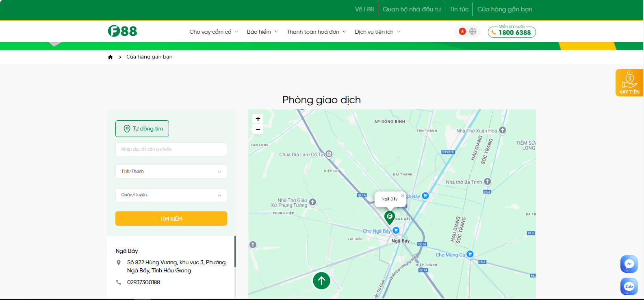Click the Vay Tiền loan icon
Viewport: 644px width, 300px height.
[629, 83]
